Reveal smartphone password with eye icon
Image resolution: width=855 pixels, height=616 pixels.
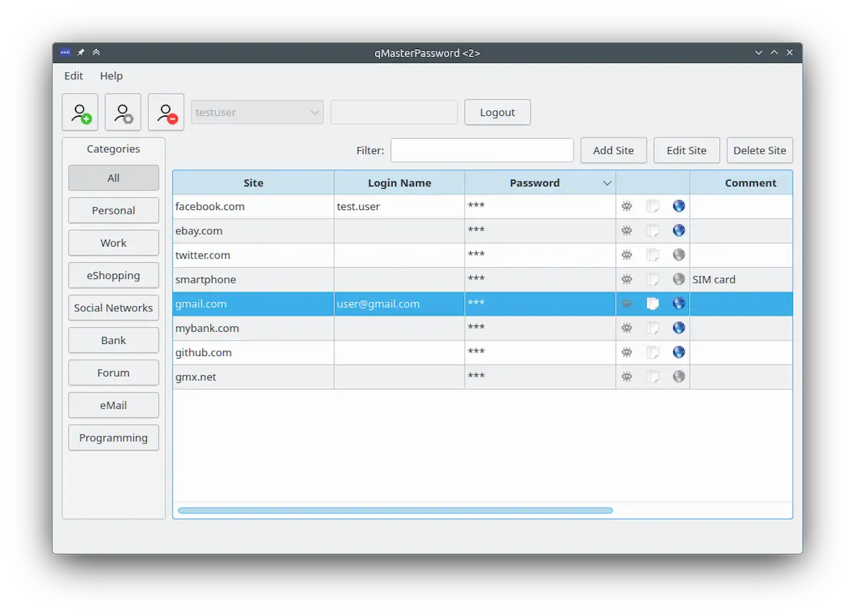coord(626,279)
